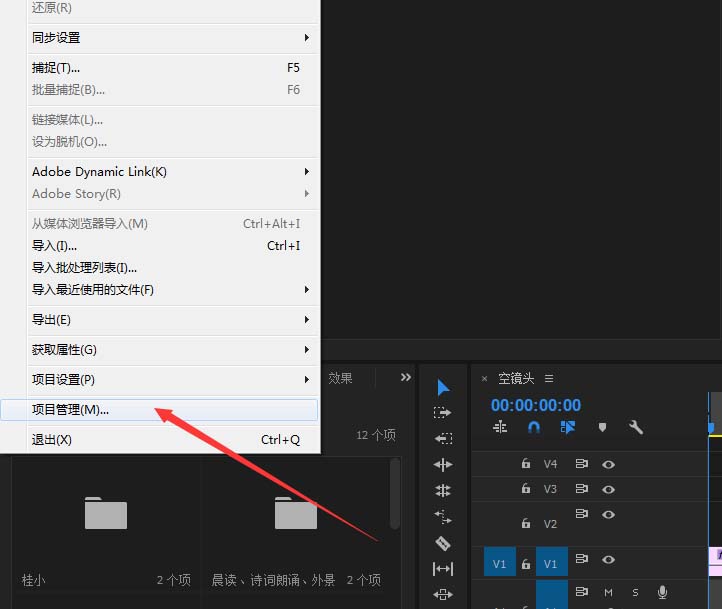Toggle sync lock for V1

coord(582,558)
